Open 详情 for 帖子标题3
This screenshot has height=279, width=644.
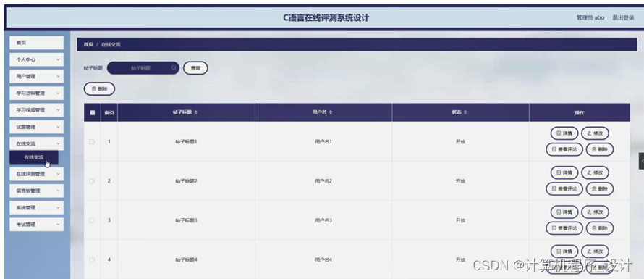click(x=564, y=212)
